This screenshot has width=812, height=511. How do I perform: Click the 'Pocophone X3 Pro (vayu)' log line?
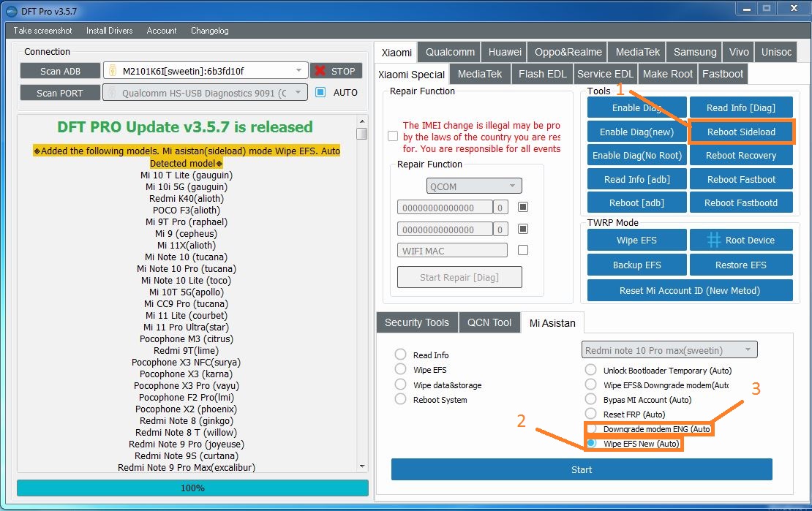pos(187,386)
